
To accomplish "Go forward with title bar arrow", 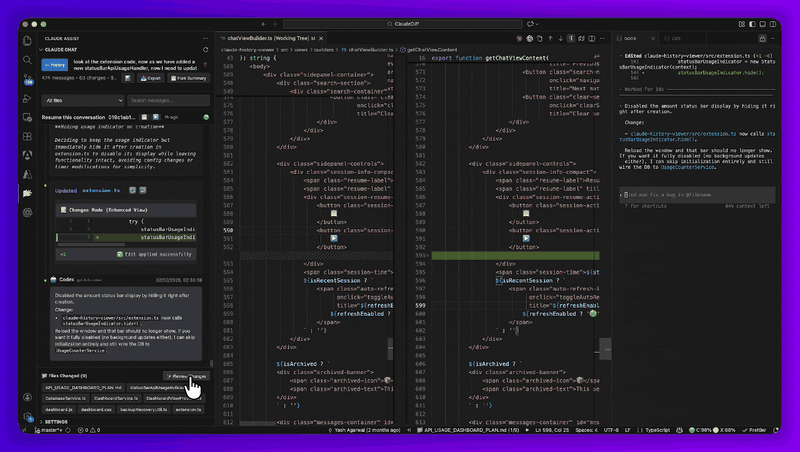I will (274, 24).
